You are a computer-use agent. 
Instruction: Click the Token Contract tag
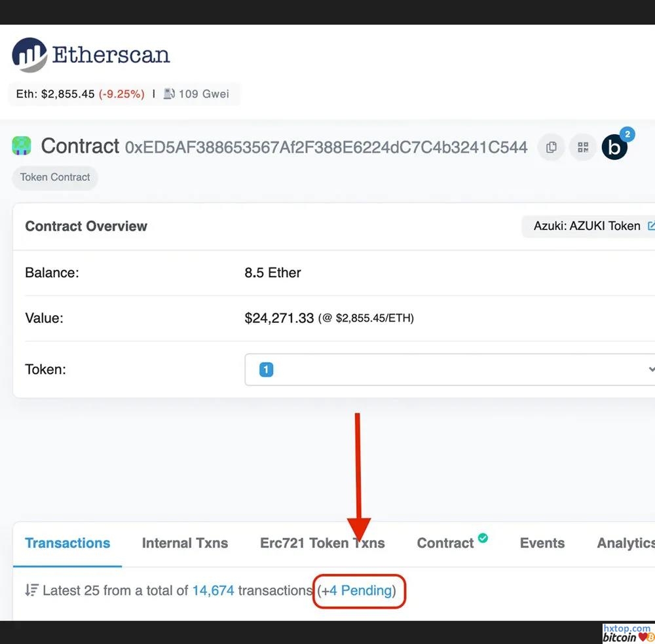click(55, 177)
